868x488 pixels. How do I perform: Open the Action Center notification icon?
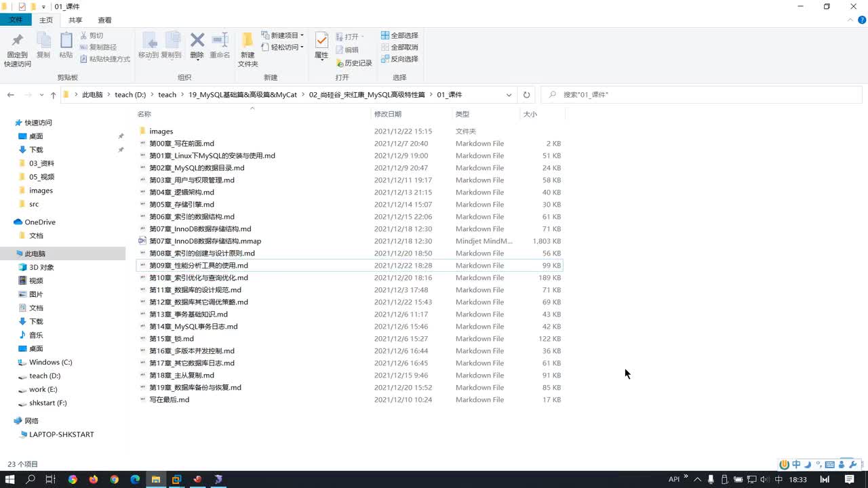tap(849, 479)
